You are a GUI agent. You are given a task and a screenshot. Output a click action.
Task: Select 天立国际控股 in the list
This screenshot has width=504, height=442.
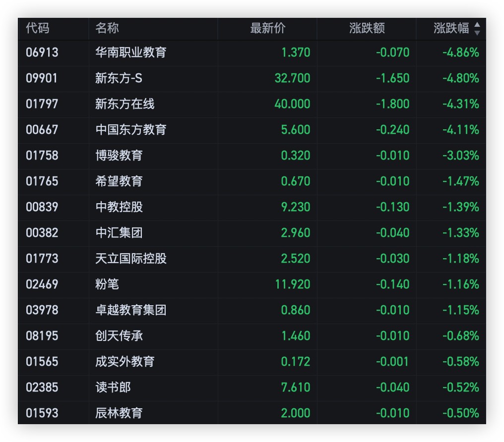131,258
